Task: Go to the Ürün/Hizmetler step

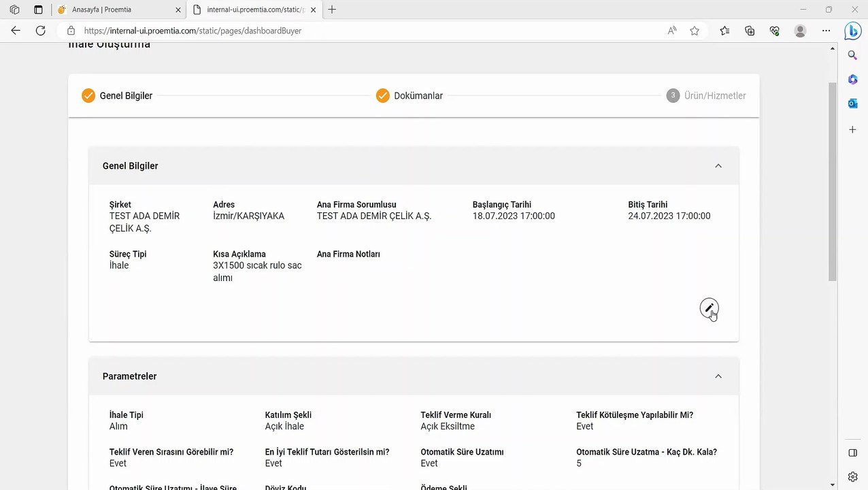Action: [x=706, y=96]
